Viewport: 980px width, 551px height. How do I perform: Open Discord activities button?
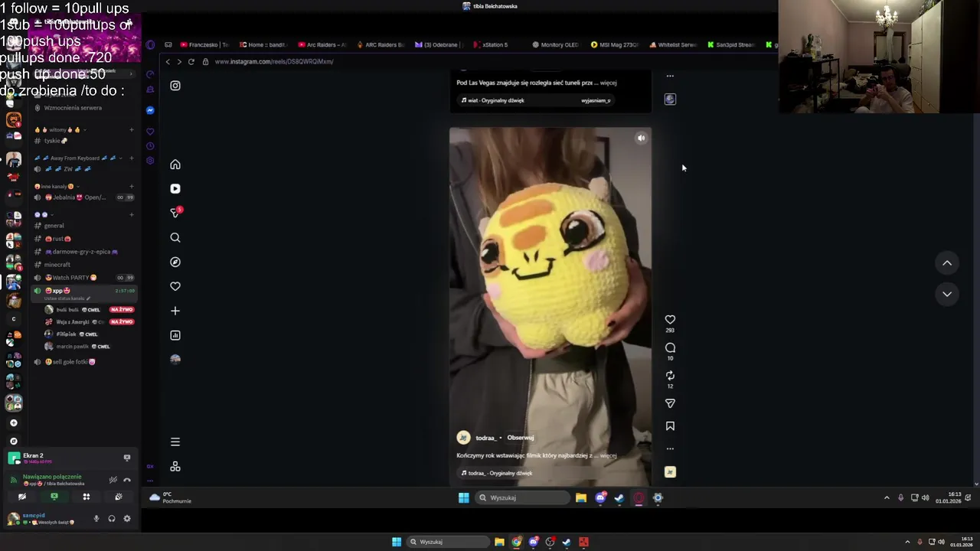(86, 497)
